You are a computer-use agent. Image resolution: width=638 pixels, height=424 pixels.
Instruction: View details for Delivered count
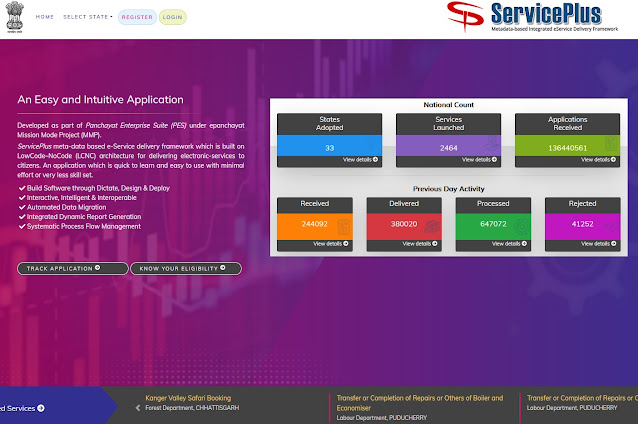pyautogui.click(x=420, y=244)
